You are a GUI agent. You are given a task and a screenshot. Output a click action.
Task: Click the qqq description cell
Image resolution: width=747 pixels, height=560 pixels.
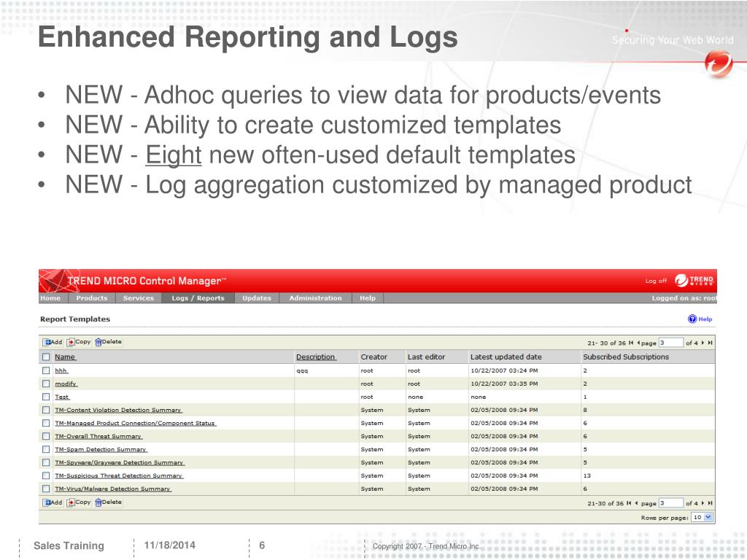pyautogui.click(x=302, y=371)
